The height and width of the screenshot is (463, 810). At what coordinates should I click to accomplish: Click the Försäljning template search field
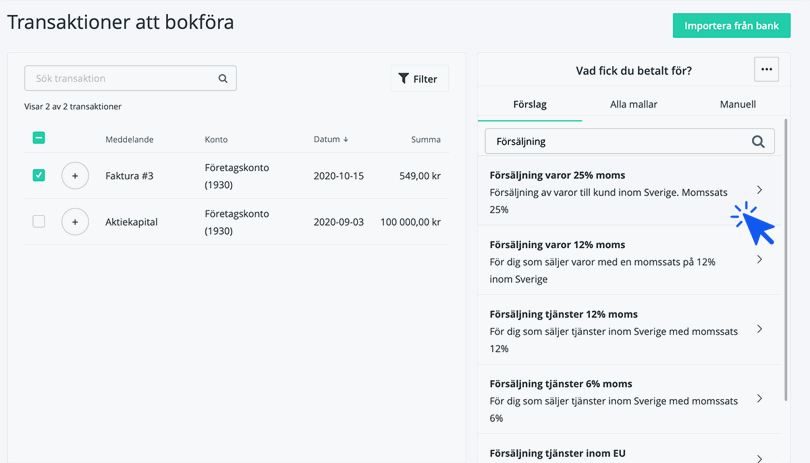click(x=629, y=141)
